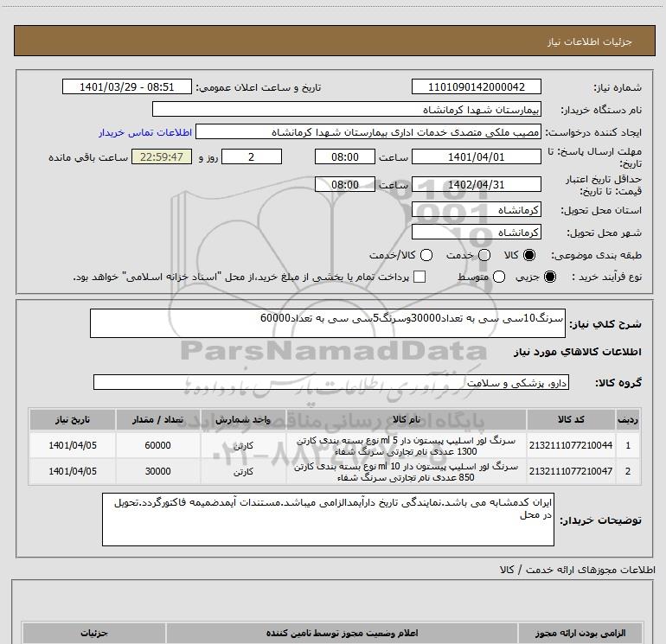Click the requester field مصیب ملکی

368,132
